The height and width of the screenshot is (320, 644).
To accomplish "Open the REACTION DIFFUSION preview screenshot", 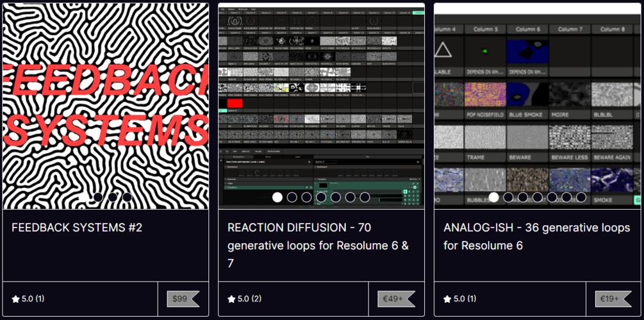I will [321, 106].
